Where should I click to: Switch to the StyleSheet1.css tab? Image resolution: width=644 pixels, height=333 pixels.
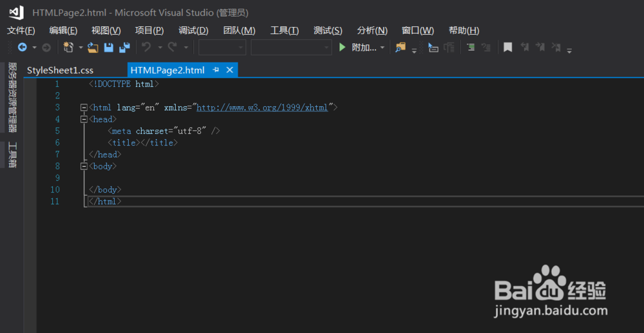coord(60,70)
